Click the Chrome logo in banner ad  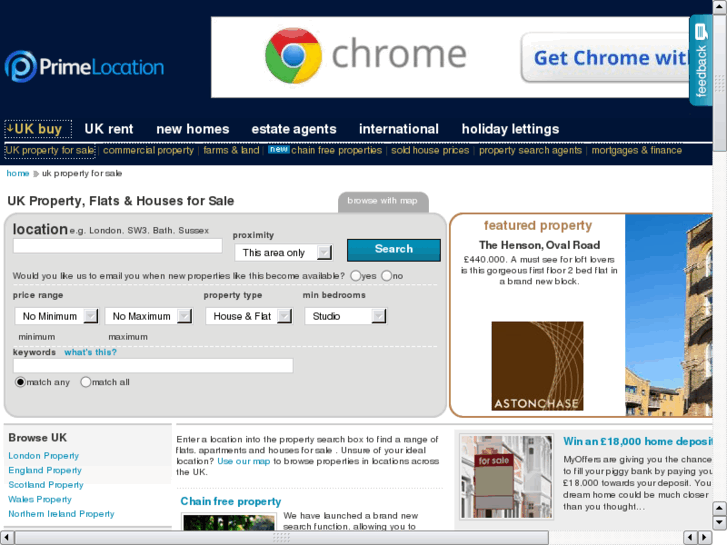point(293,56)
